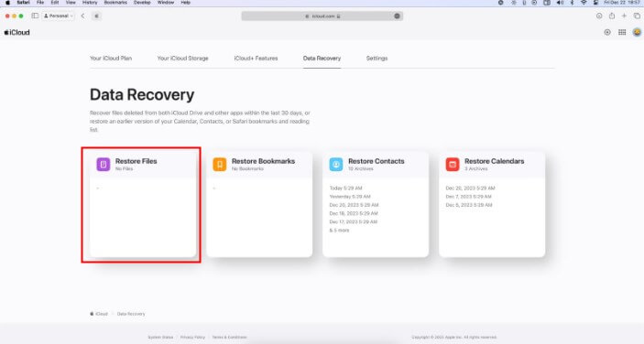Open Safari downloads button
644x344 pixels.
[x=599, y=16]
